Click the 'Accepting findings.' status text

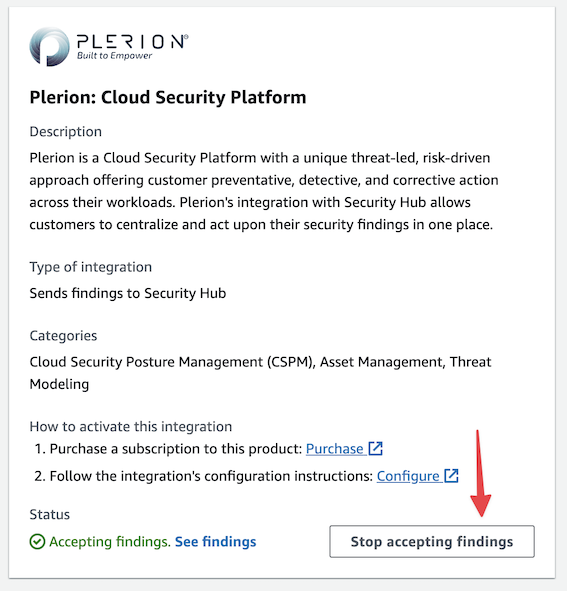110,542
